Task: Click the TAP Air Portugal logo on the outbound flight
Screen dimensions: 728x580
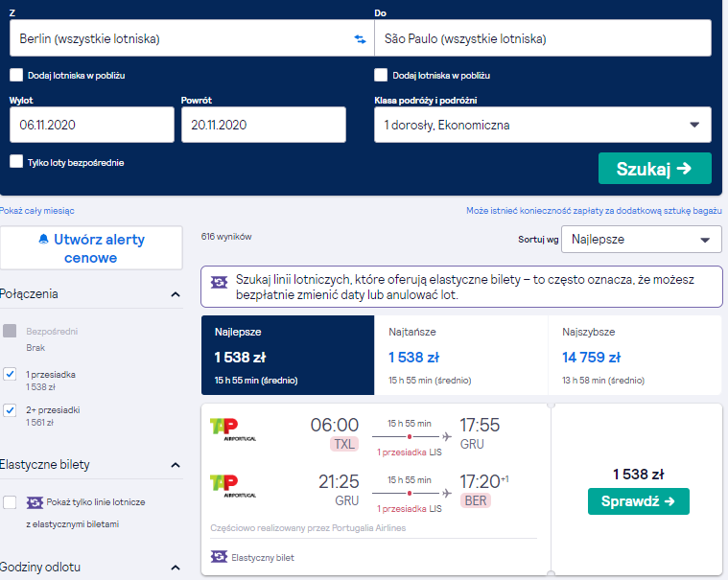Action: coord(233,429)
